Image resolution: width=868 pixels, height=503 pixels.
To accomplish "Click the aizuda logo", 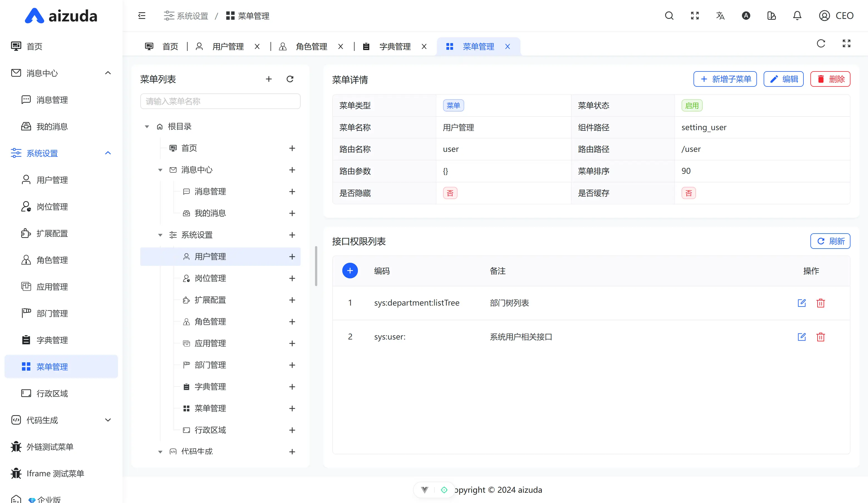I will coord(61,16).
